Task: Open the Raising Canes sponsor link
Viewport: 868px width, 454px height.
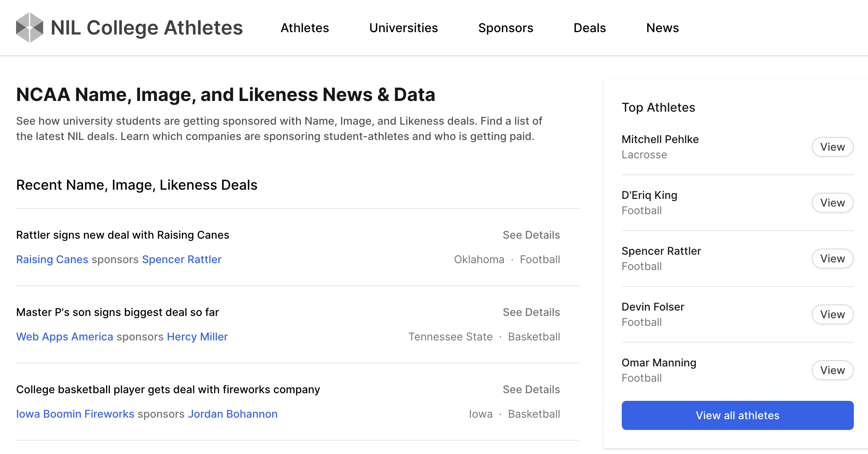Action: point(52,259)
